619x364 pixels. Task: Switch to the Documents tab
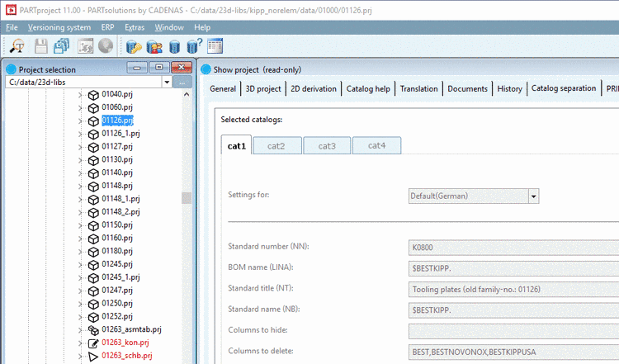[x=467, y=88]
